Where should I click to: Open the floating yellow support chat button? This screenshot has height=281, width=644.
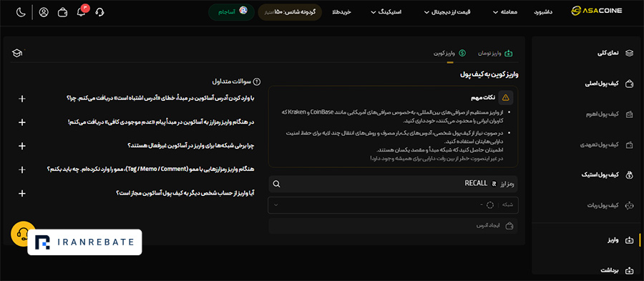[23, 234]
